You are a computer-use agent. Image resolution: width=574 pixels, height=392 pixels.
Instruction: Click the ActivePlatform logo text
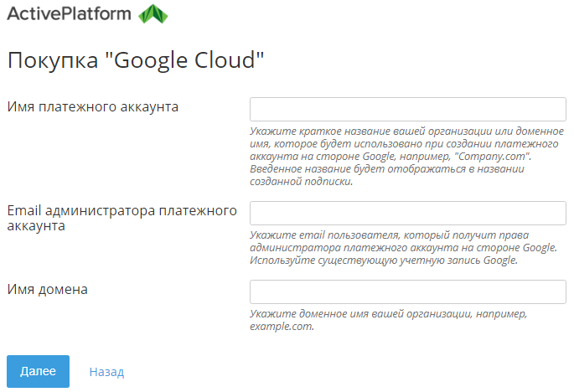[69, 14]
